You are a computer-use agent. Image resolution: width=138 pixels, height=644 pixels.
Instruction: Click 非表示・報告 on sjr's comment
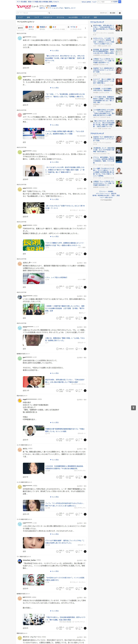tap(82, 37)
